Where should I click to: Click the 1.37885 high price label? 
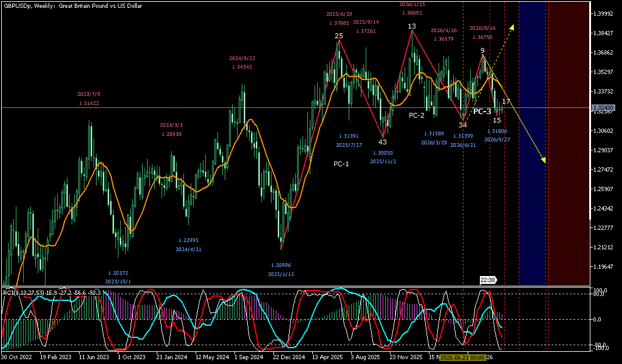point(339,23)
